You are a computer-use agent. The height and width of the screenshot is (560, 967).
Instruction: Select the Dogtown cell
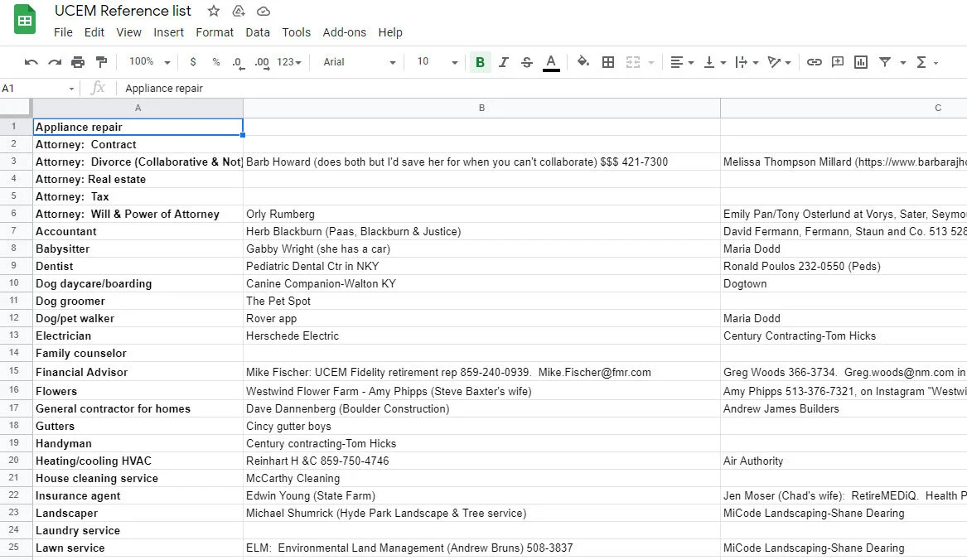(x=844, y=283)
